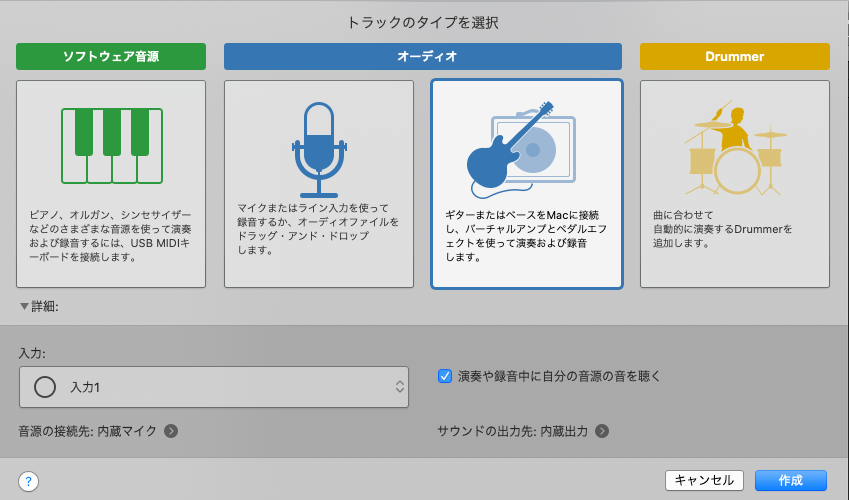Open arrow next to 音源の接続先: 内蔵マイク
The height and width of the screenshot is (500, 849).
pos(171,431)
